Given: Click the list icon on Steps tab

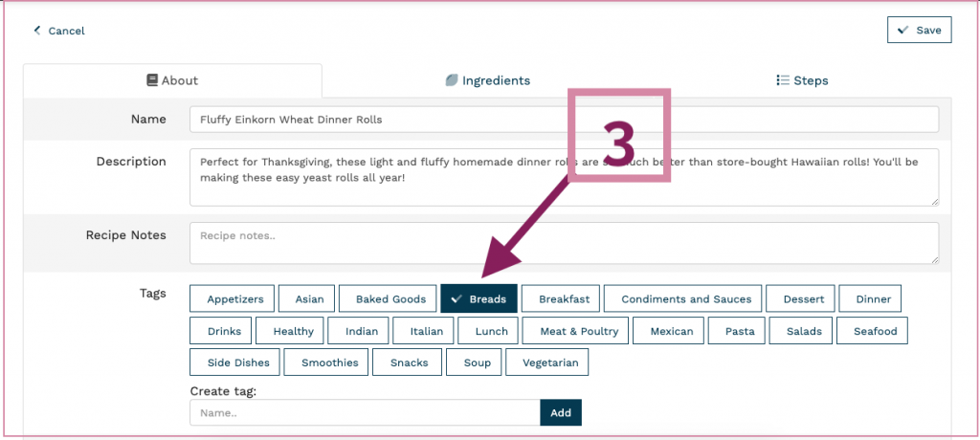Looking at the screenshot, I should coord(783,80).
